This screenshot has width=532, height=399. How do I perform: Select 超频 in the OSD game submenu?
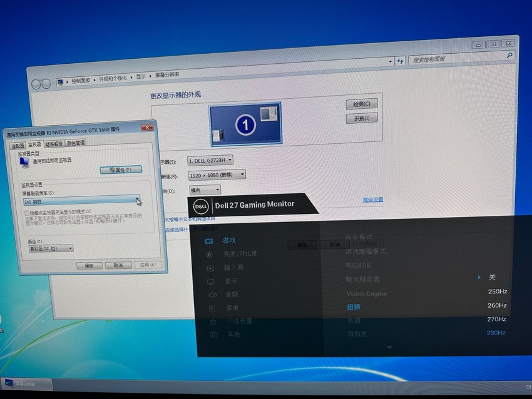tap(353, 307)
